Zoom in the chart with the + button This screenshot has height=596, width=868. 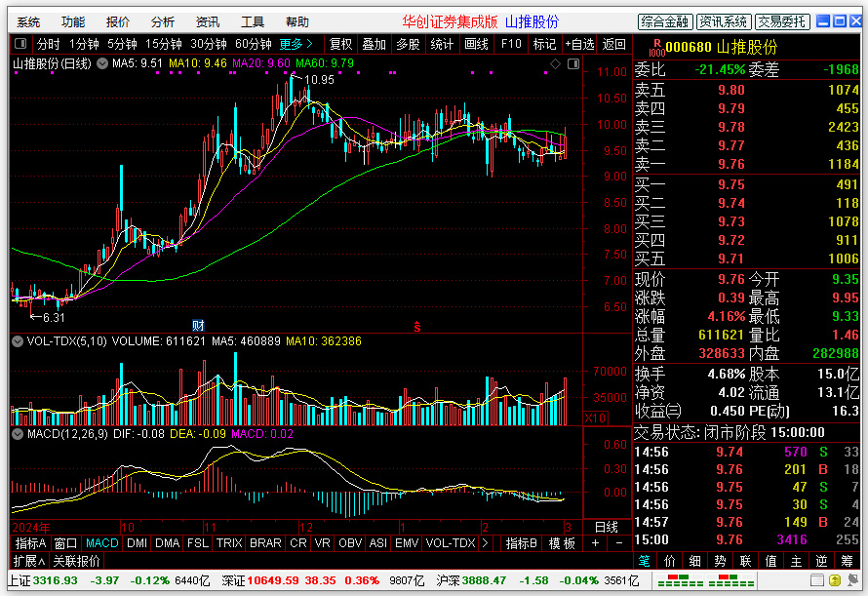(595, 543)
